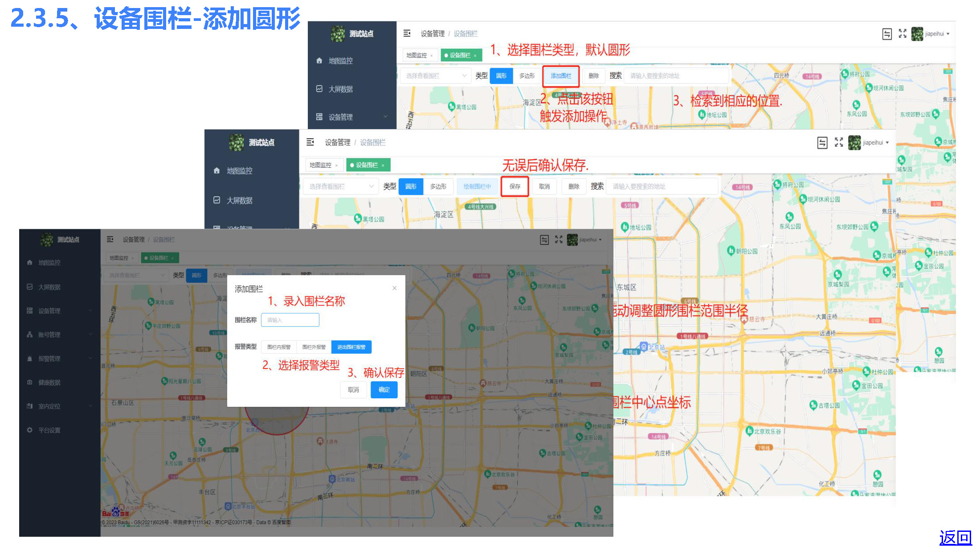The image size is (980, 551).
Task: Click 大屏数据 chart icon in top screenshot sidebar
Action: (x=319, y=89)
